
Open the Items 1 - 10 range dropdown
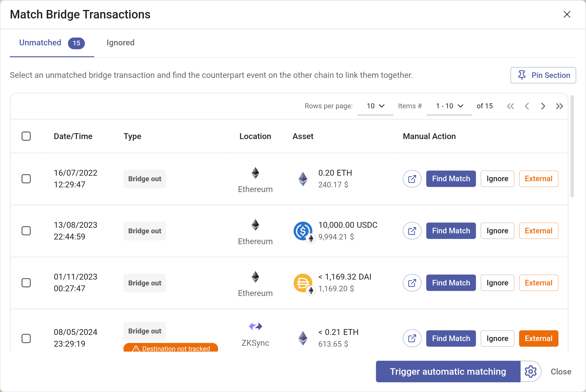(449, 106)
